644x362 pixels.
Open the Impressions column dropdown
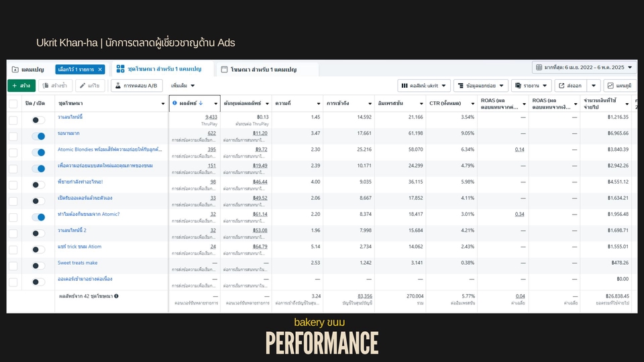(x=421, y=103)
